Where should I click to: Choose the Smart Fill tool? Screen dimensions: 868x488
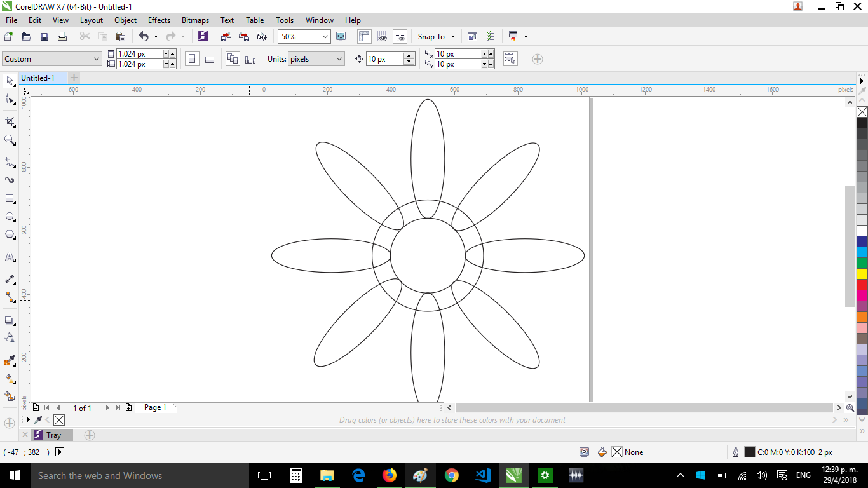pos(10,396)
